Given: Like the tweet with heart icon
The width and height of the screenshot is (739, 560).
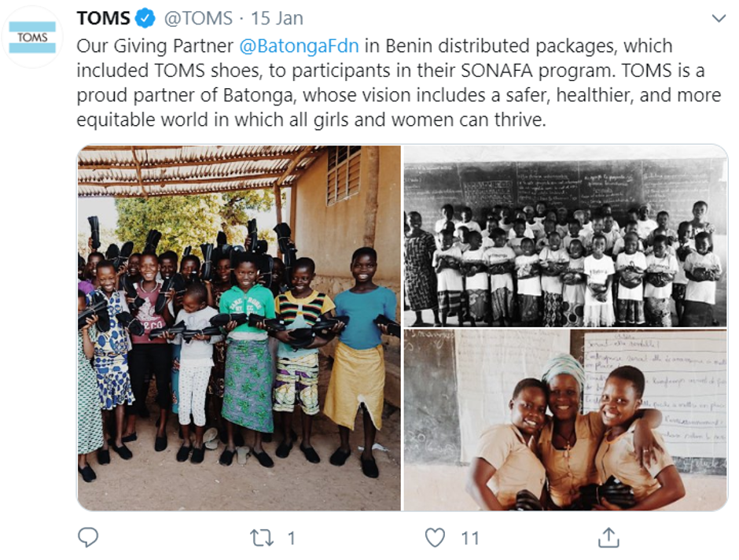Looking at the screenshot, I should (435, 537).
